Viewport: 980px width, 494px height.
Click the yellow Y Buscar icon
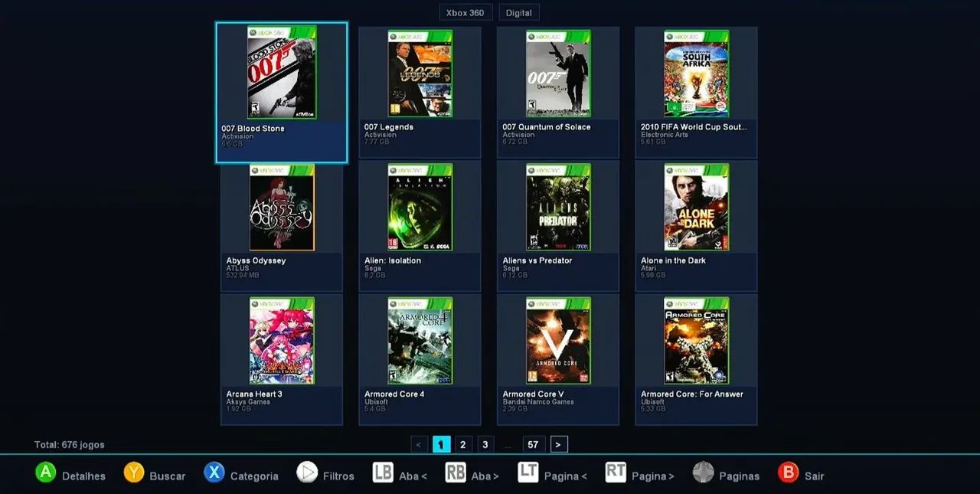coord(134,473)
